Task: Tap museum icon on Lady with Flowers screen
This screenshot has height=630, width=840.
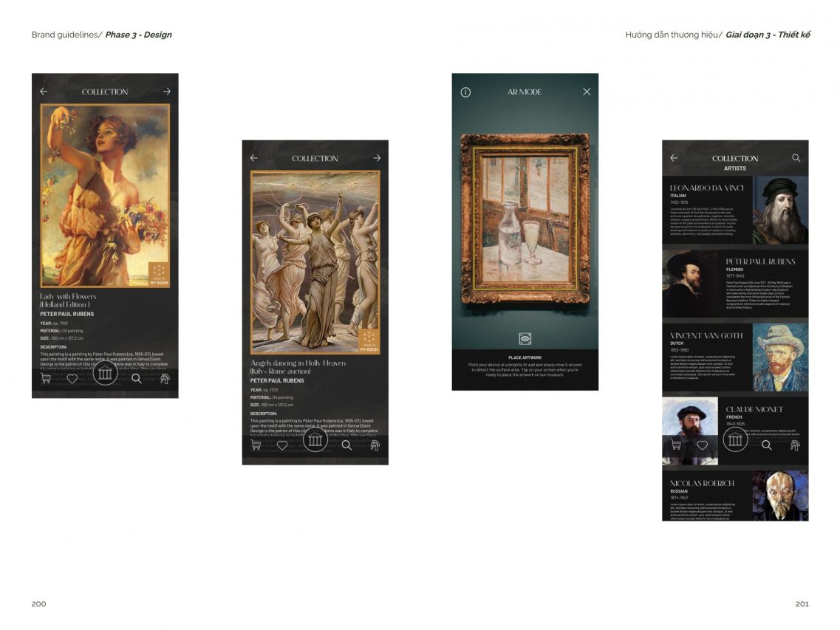Action: pyautogui.click(x=105, y=374)
